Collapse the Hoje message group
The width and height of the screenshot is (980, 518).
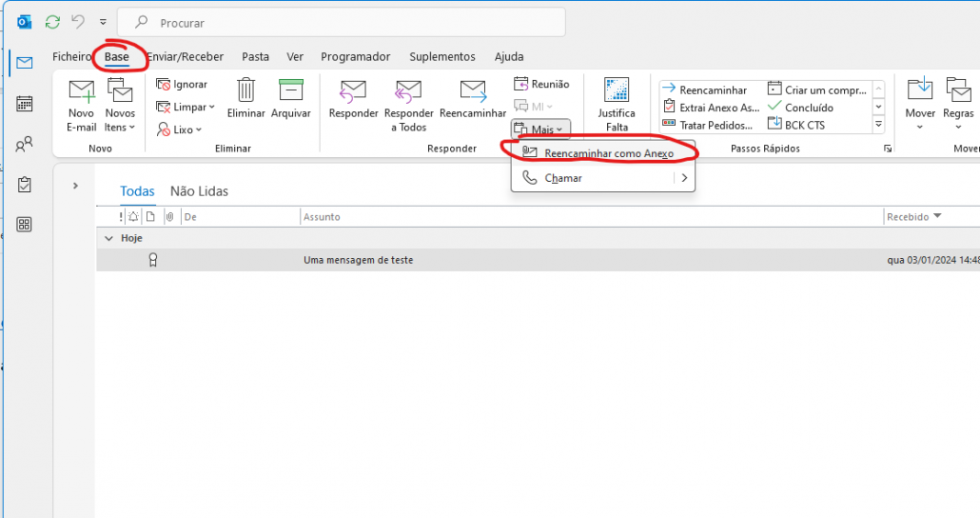[108, 238]
